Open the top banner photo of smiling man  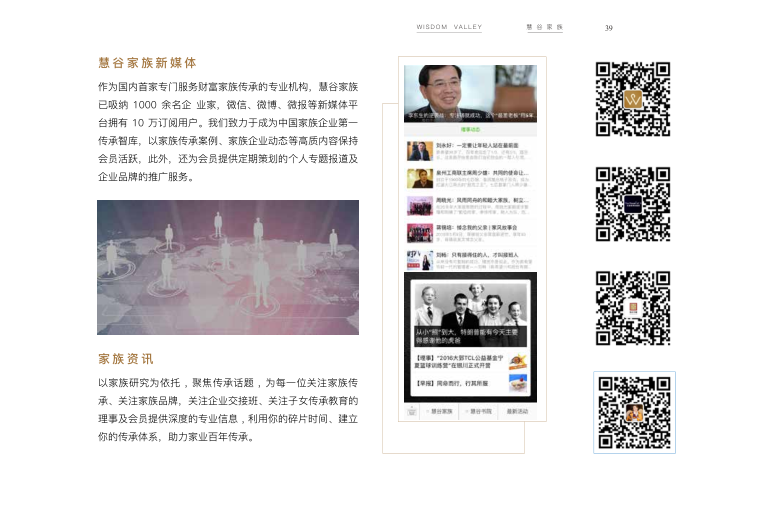coord(470,93)
